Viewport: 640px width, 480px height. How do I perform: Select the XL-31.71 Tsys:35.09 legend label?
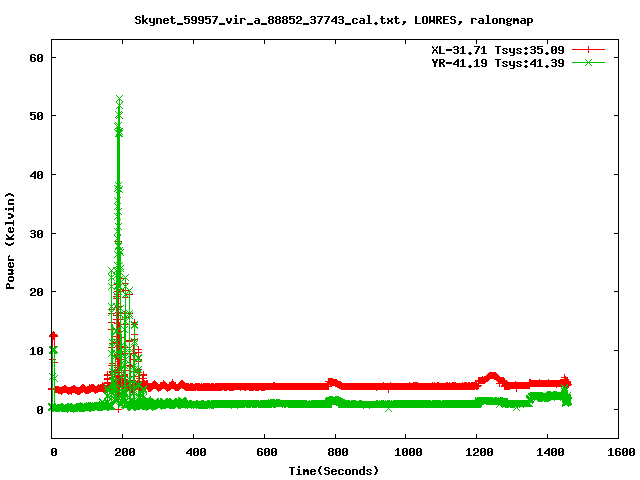[498, 50]
